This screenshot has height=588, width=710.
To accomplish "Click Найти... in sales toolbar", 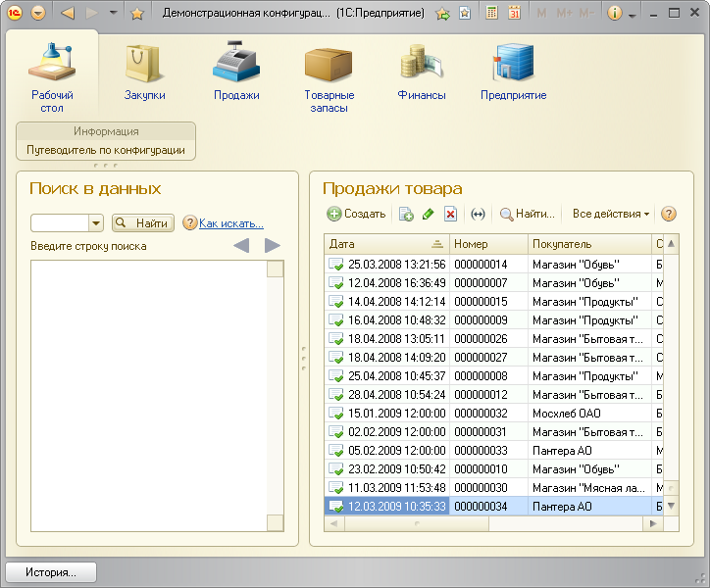I will tap(527, 214).
